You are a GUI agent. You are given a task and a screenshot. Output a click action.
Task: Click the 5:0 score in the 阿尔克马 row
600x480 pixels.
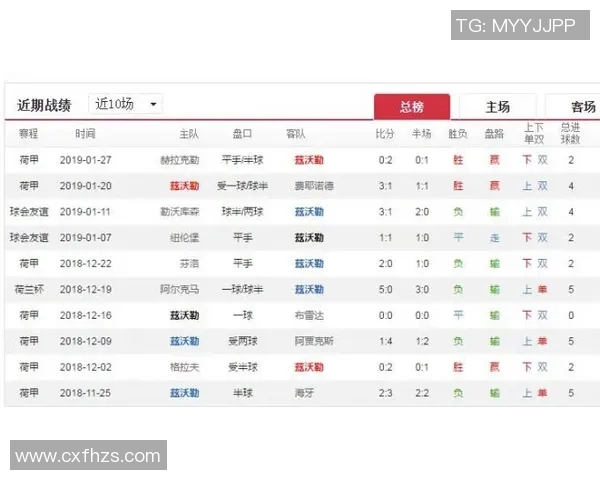pos(385,289)
